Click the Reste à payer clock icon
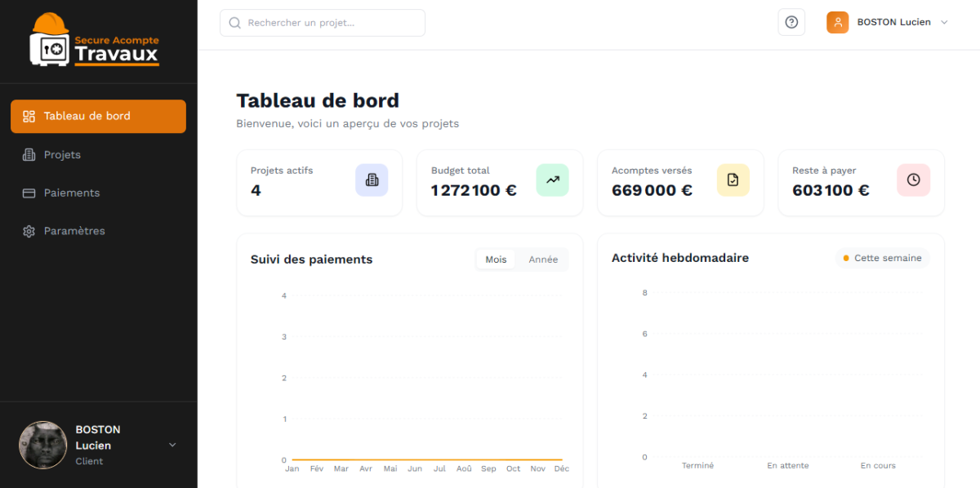The height and width of the screenshot is (488, 980). pos(913,180)
